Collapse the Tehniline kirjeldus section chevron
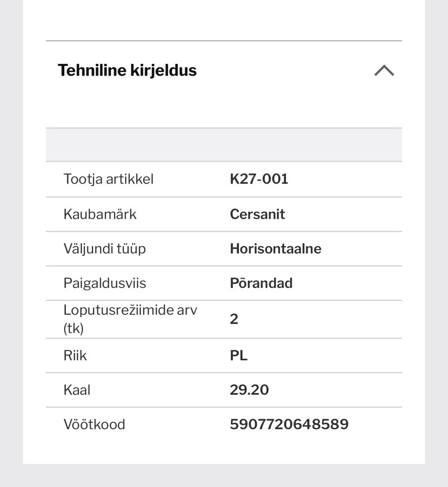448x487 pixels. click(384, 71)
